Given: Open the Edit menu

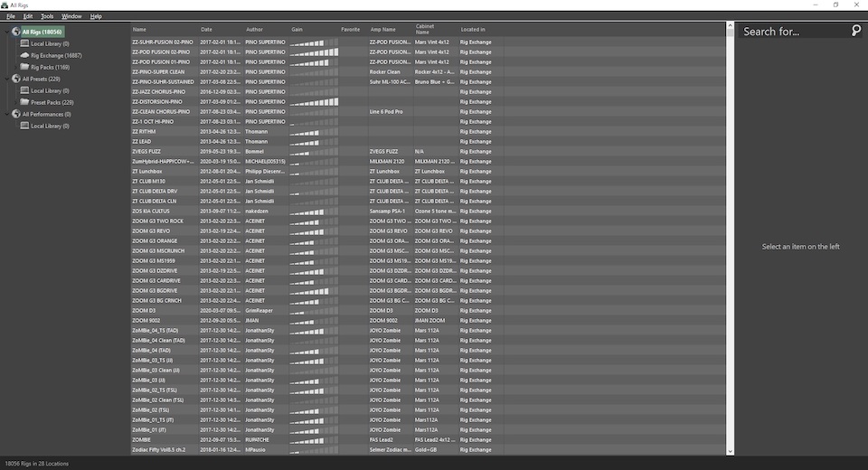Looking at the screenshot, I should [x=28, y=16].
